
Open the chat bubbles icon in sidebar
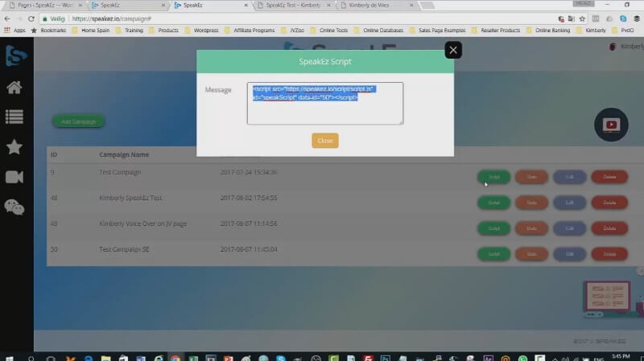click(x=14, y=207)
